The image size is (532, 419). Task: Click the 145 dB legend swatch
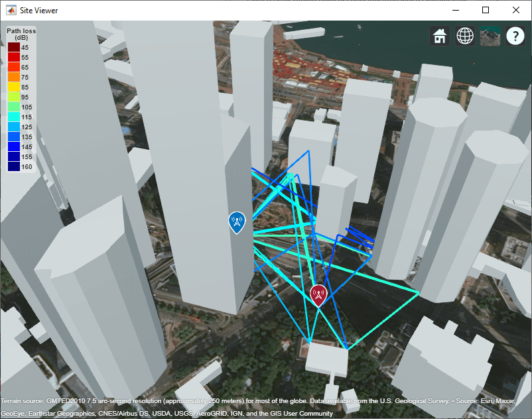[14, 147]
